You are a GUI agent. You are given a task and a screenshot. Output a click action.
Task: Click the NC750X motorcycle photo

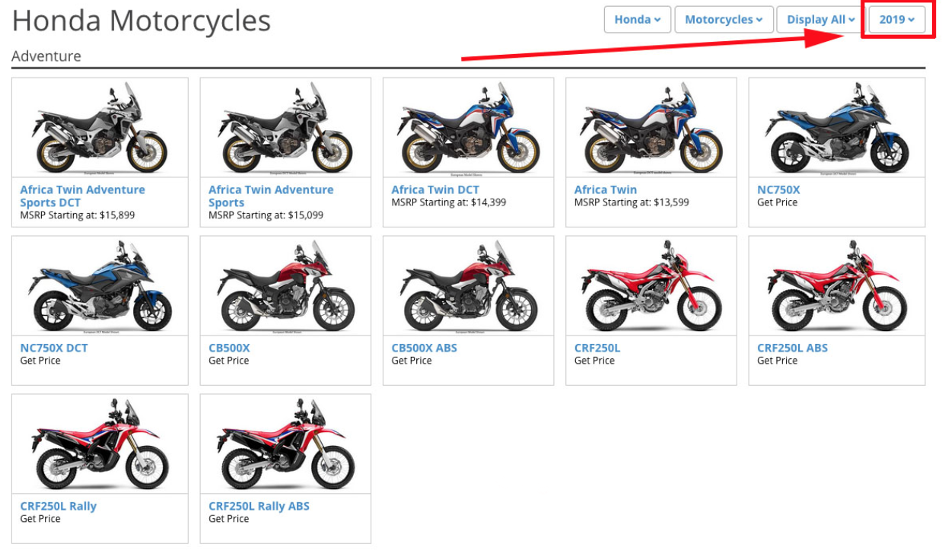point(837,128)
